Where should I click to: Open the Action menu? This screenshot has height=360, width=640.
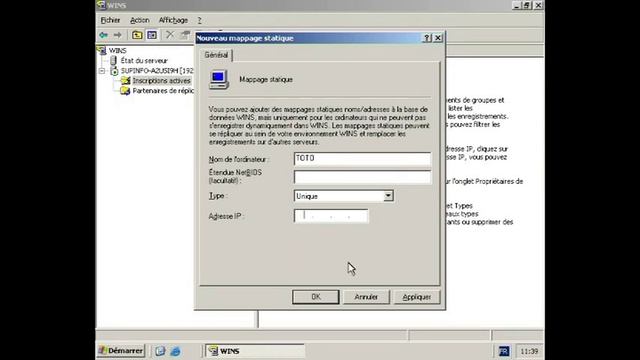pyautogui.click(x=140, y=20)
